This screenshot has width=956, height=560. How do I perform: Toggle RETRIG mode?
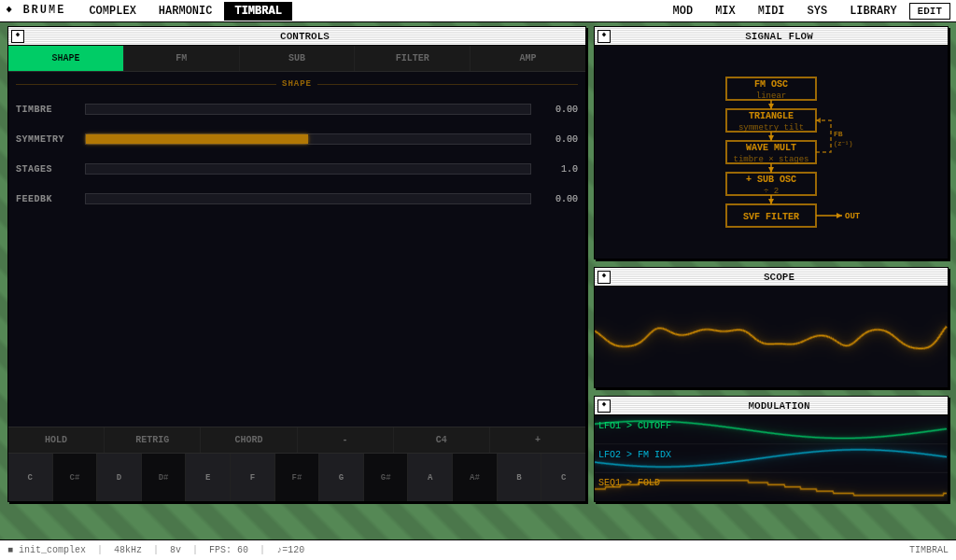click(152, 440)
